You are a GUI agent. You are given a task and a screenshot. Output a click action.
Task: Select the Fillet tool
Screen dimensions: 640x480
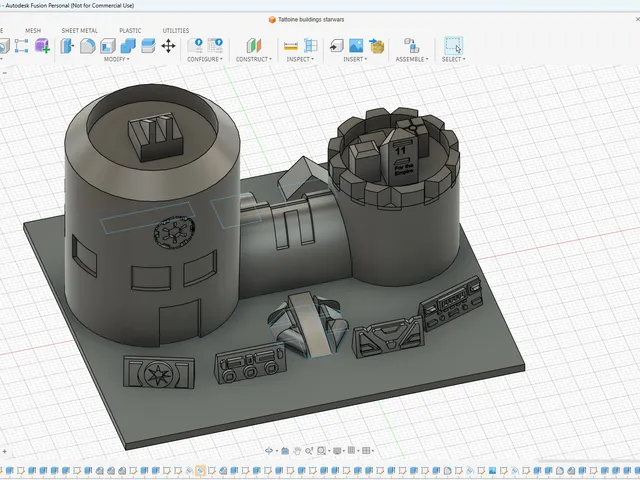(87, 46)
